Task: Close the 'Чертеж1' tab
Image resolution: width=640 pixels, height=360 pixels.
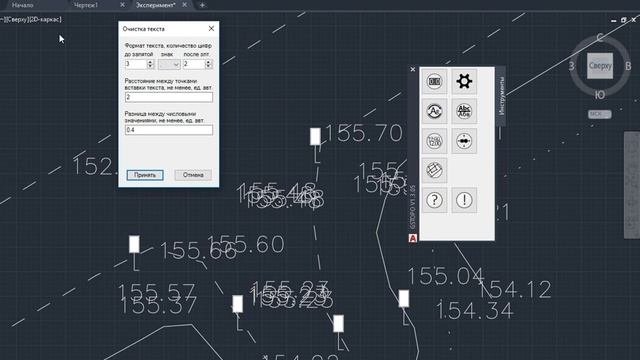Action: (122, 5)
